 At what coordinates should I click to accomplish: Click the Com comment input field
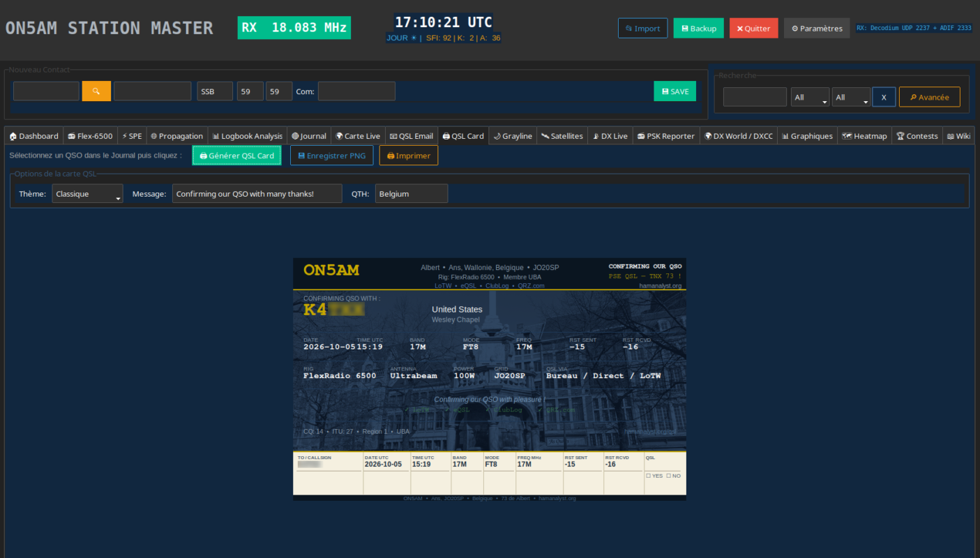pos(356,91)
